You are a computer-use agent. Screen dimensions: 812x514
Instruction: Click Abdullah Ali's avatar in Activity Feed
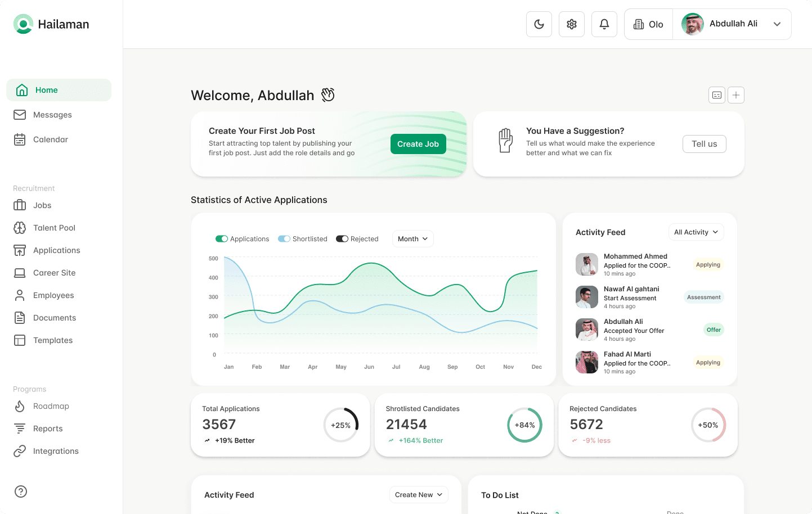point(587,330)
